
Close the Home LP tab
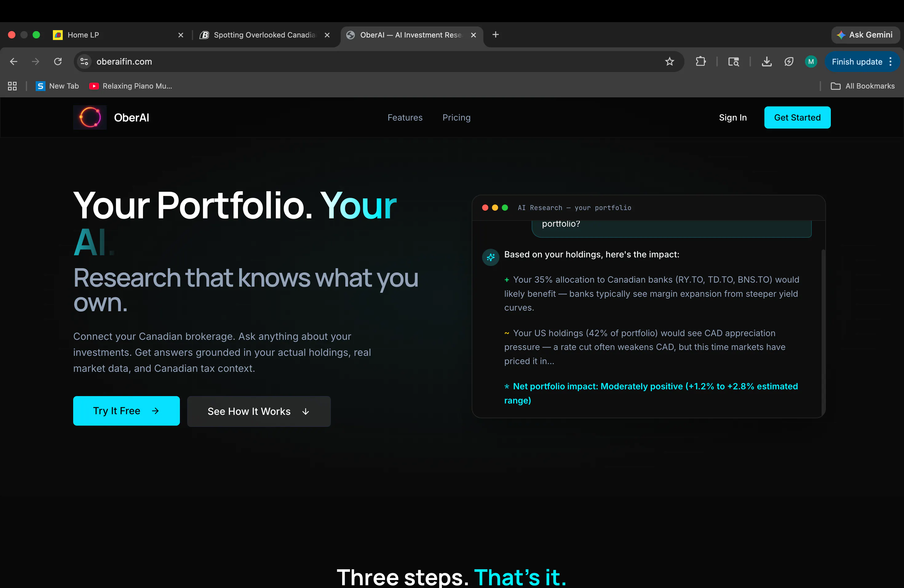pyautogui.click(x=181, y=35)
